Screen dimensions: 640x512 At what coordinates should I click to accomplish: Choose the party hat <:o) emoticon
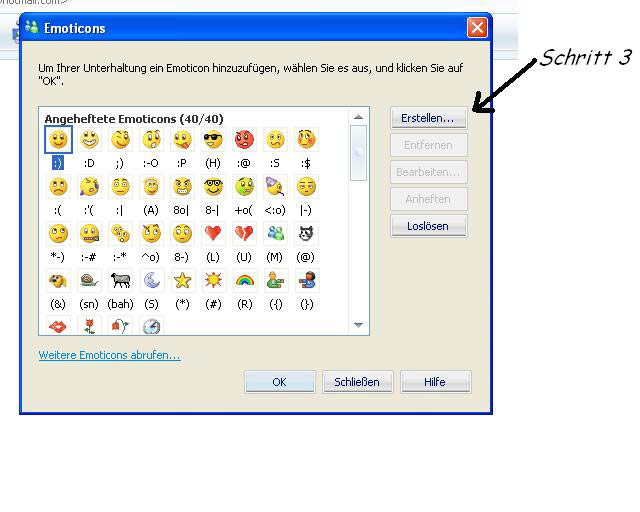[x=275, y=187]
